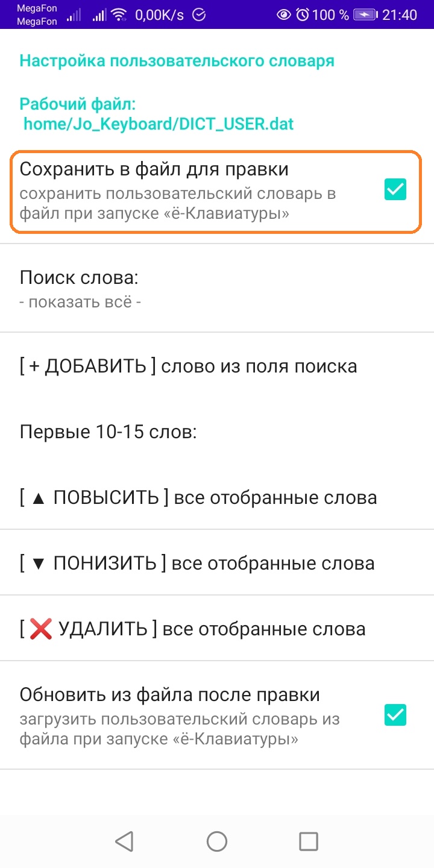Uncheck the Обновить из файла checkbox

(x=395, y=715)
